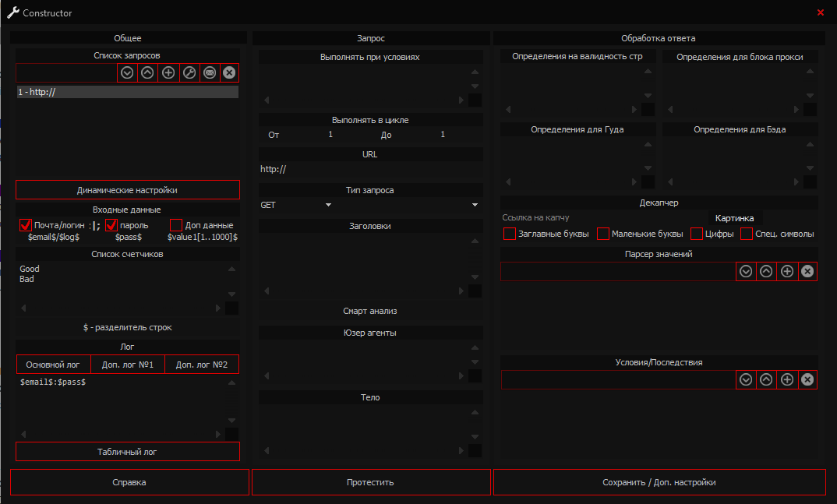Click the Constructor wrench icon in title bar

click(12, 12)
